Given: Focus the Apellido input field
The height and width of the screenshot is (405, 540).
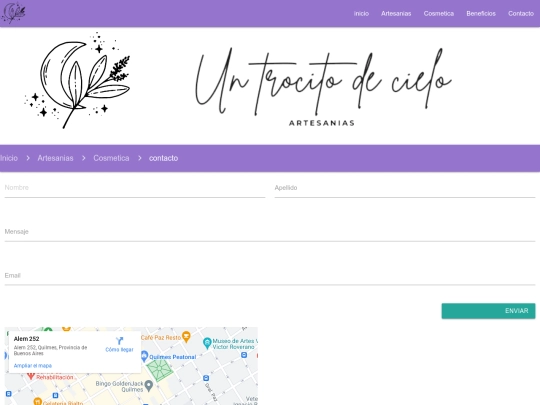Looking at the screenshot, I should 405,188.
